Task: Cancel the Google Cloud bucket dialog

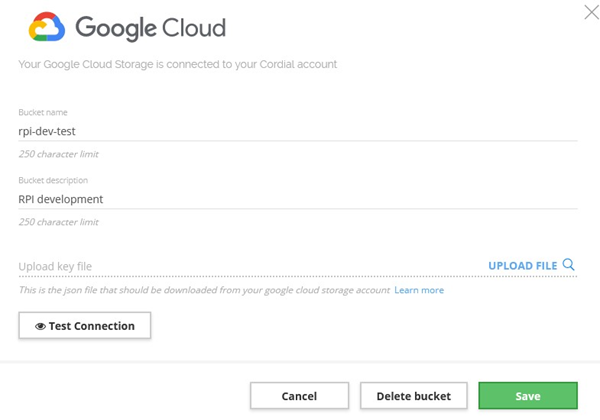Action: (299, 396)
